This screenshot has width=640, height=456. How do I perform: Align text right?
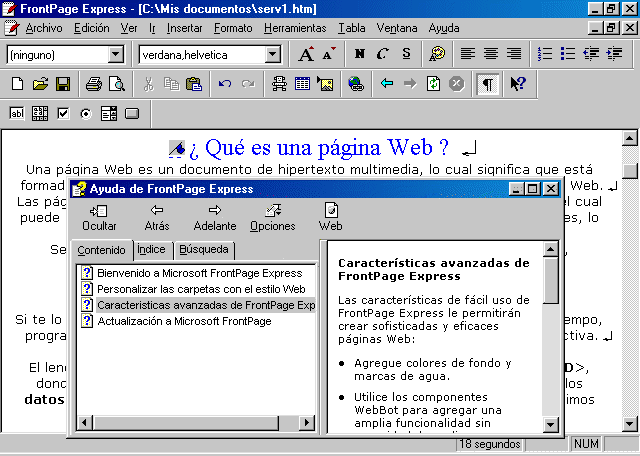point(513,54)
